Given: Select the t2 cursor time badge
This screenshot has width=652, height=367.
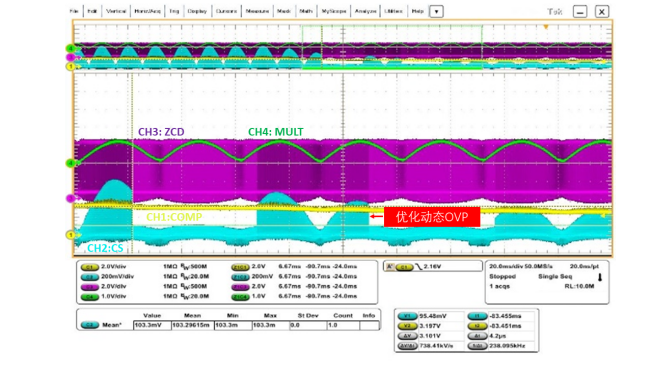Looking at the screenshot, I should tap(477, 326).
